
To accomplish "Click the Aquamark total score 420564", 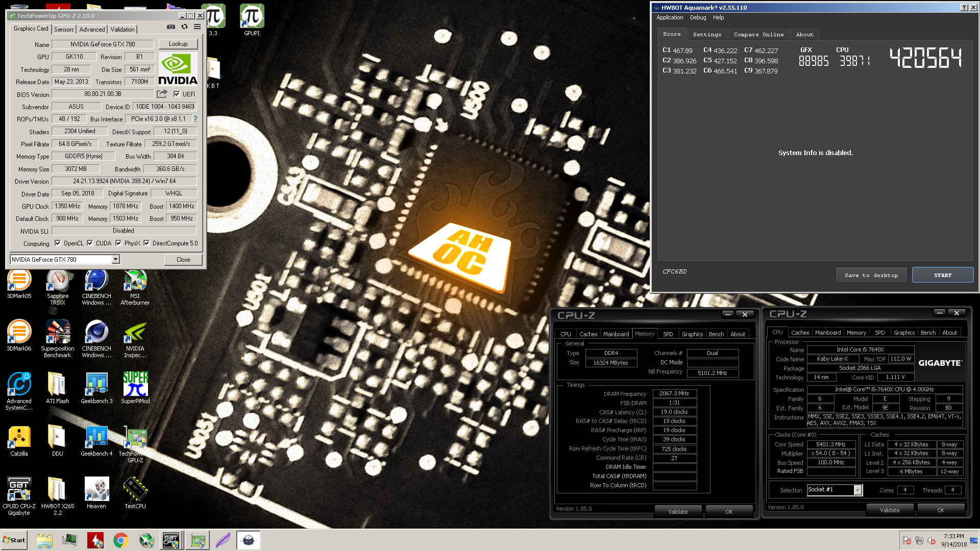I will (925, 58).
